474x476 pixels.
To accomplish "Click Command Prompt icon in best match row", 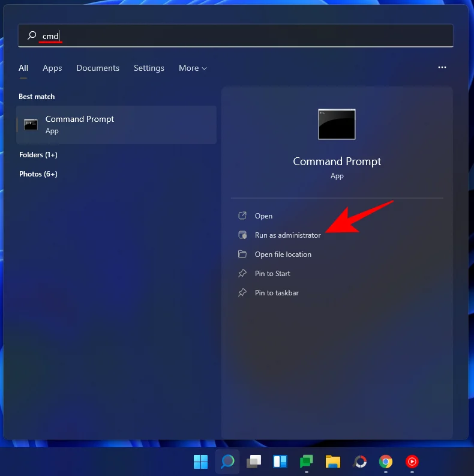I will tap(31, 124).
